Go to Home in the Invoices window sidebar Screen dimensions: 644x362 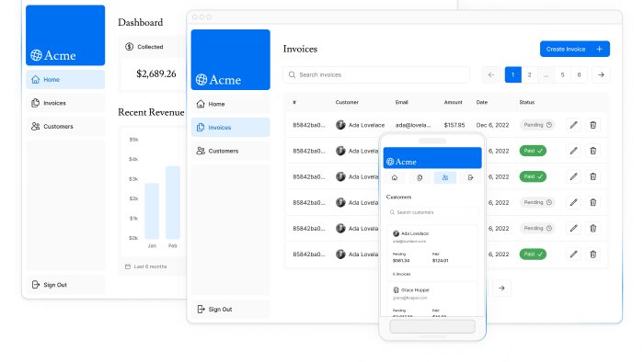coord(230,104)
